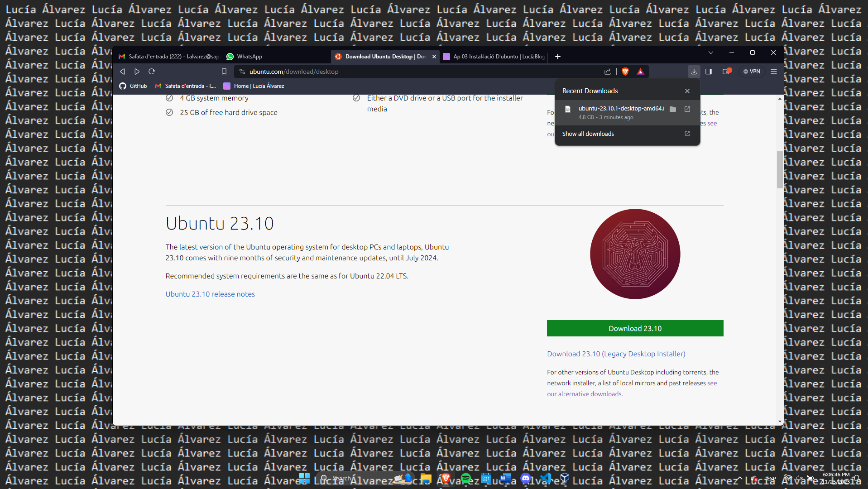Click the share page icon in address bar

click(608, 72)
